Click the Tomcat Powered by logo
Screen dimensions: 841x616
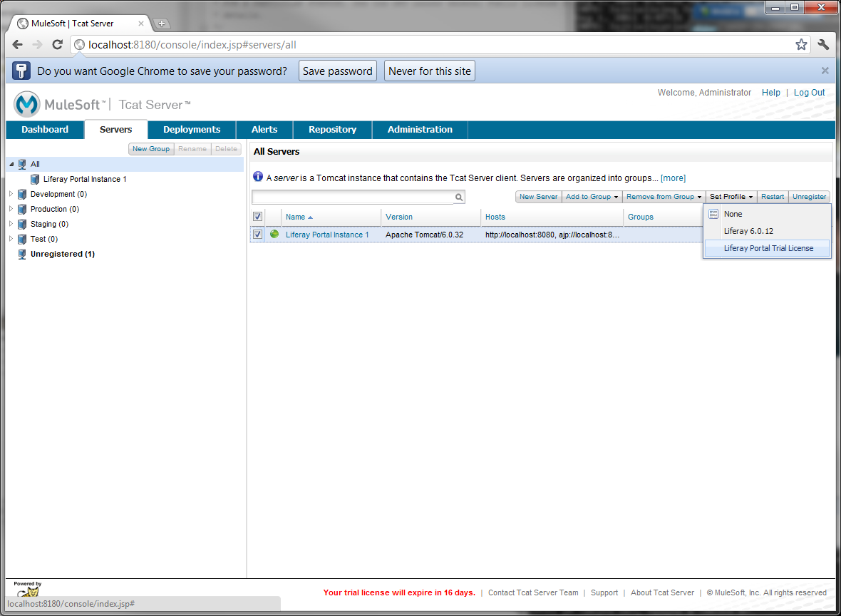[27, 590]
